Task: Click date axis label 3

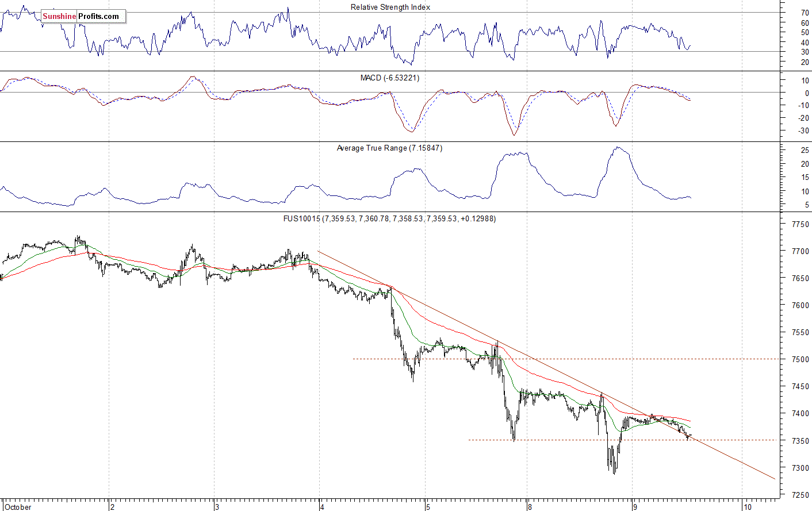Action: 217,507
